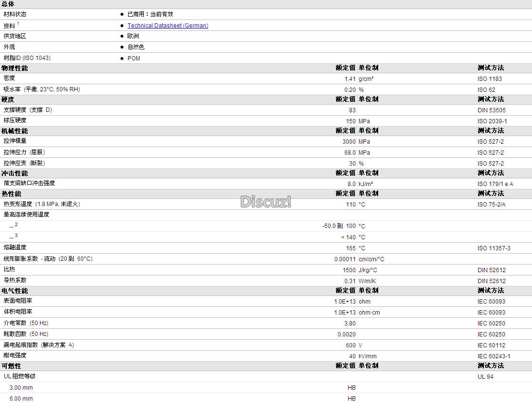Click the 密度 row label

[x=9, y=78]
